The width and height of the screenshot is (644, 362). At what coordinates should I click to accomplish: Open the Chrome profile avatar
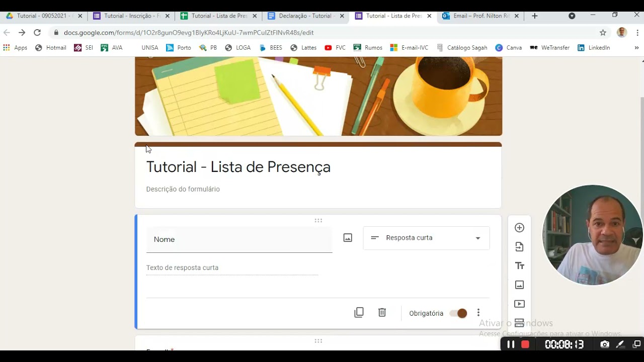622,33
